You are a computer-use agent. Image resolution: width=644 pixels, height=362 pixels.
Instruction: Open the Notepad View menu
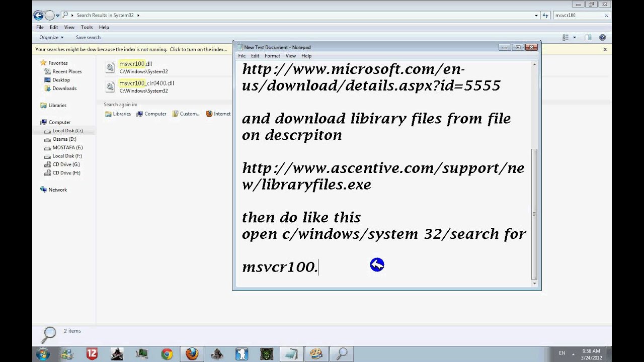click(x=291, y=56)
